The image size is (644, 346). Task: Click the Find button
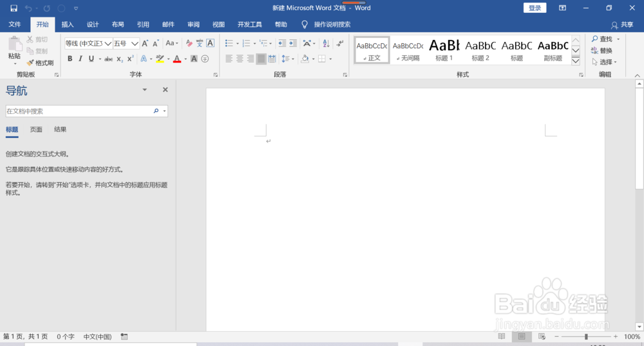(603, 39)
